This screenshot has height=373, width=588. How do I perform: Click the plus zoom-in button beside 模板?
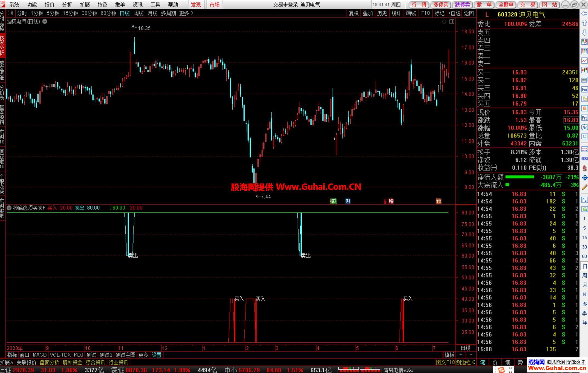(x=461, y=355)
